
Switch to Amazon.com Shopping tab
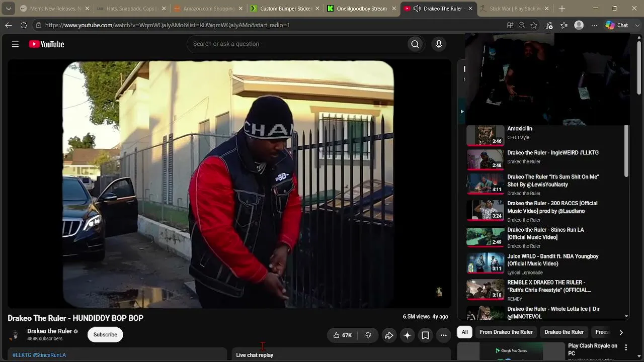207,9
